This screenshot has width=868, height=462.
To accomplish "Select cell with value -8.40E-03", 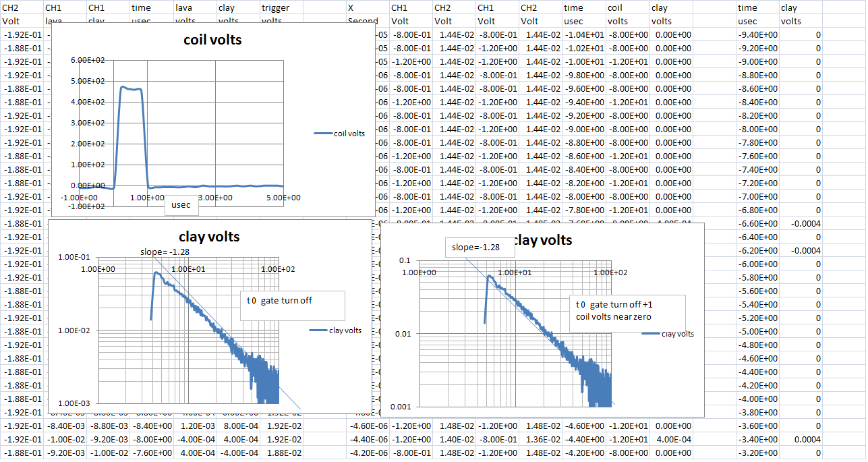I will 65,426.
